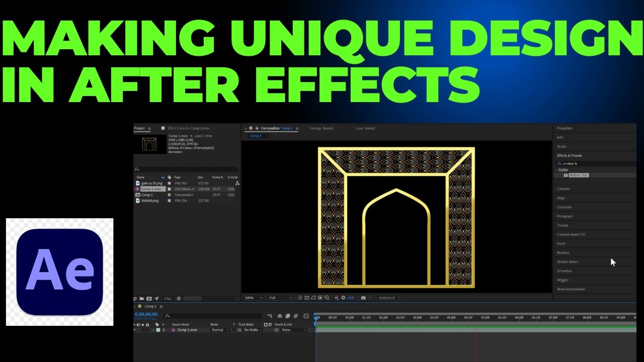Click the Effects & Presets search field
The width and height of the screenshot is (644, 362).
tap(595, 163)
